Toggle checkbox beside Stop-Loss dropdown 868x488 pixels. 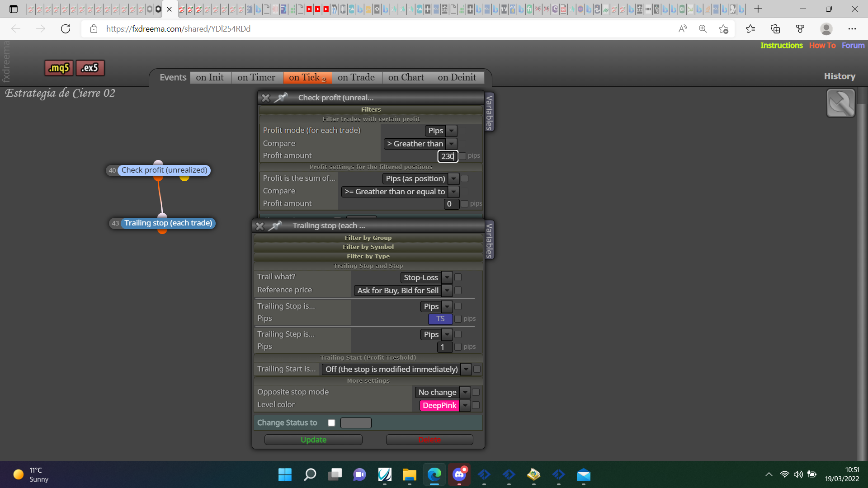click(458, 277)
